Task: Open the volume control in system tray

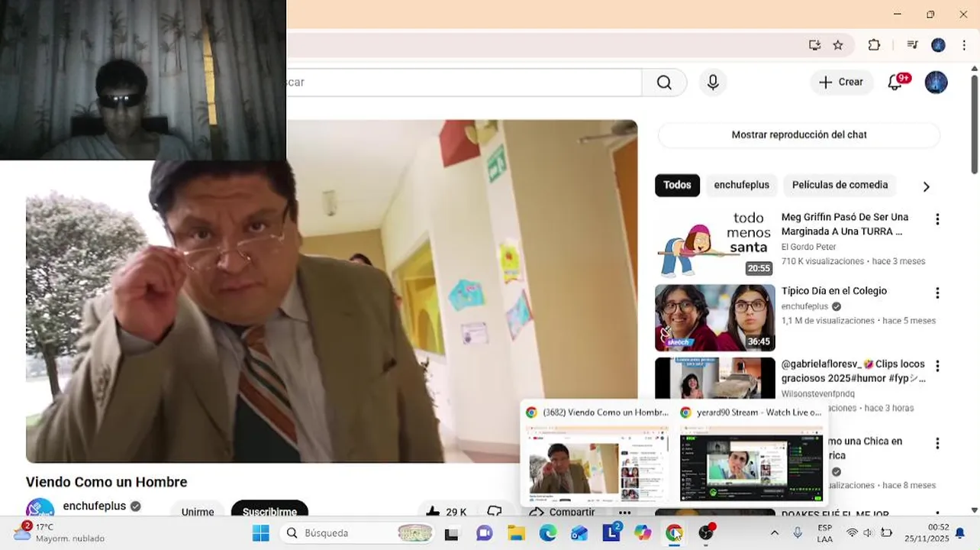Action: click(x=868, y=532)
